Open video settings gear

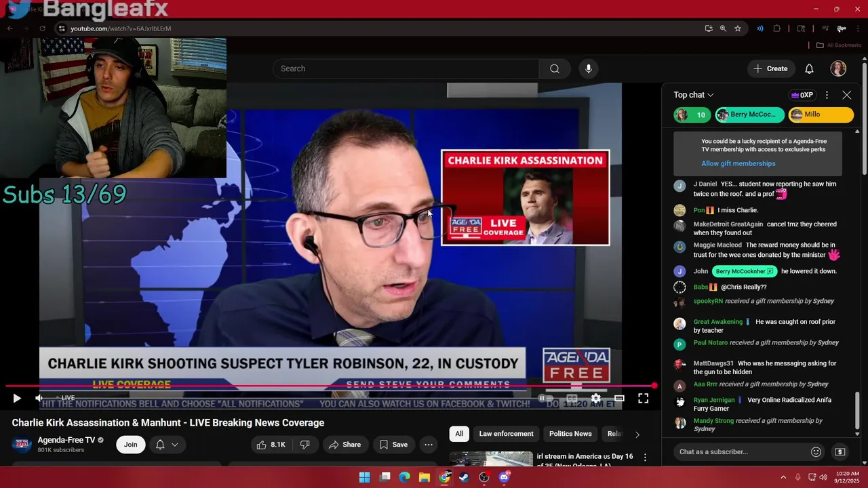[x=595, y=399]
